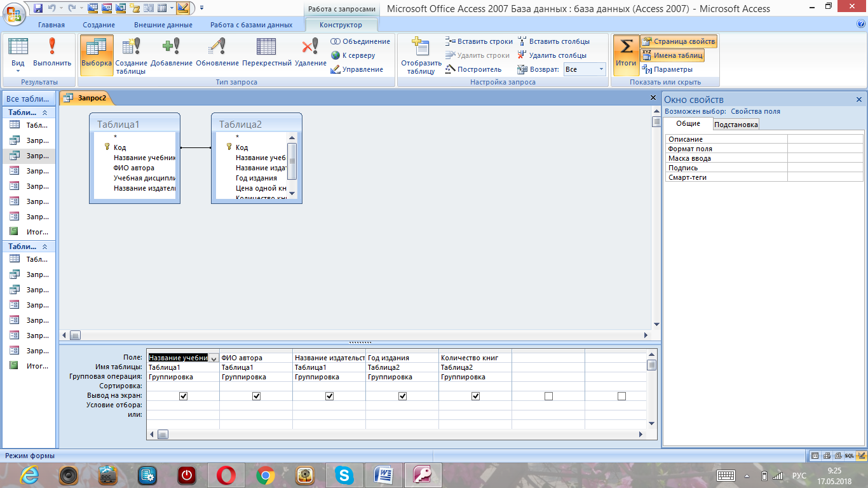
Task: Check display box in first empty column
Action: click(549, 396)
